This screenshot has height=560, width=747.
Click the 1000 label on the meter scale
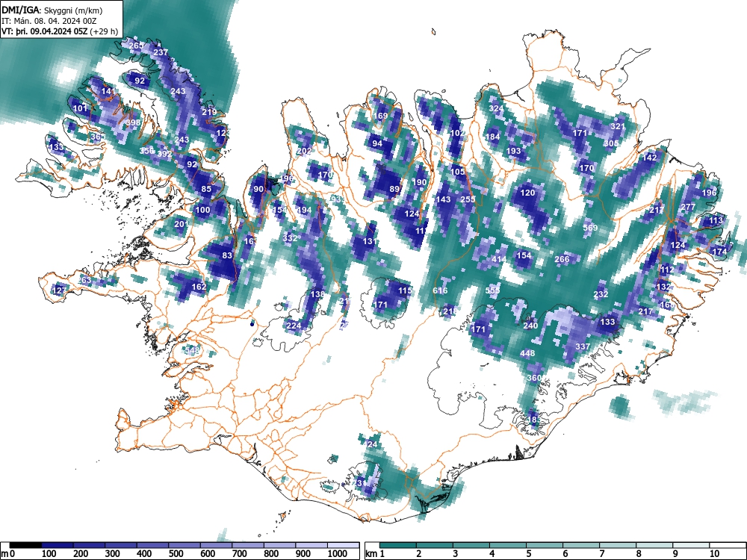pyautogui.click(x=338, y=554)
